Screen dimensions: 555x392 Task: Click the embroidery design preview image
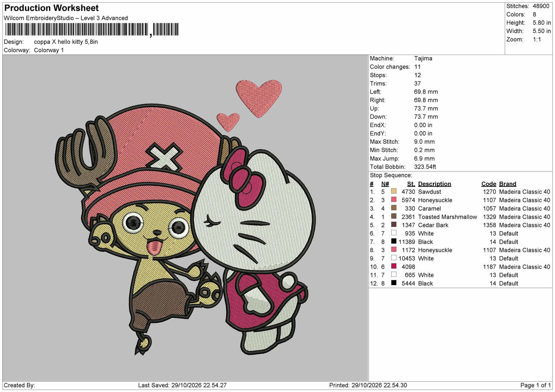(x=185, y=217)
